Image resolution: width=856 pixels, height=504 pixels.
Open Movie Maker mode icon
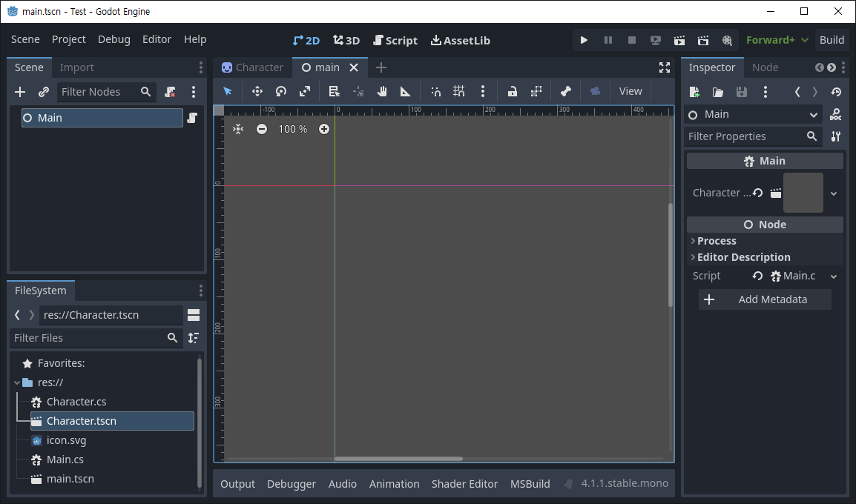727,40
